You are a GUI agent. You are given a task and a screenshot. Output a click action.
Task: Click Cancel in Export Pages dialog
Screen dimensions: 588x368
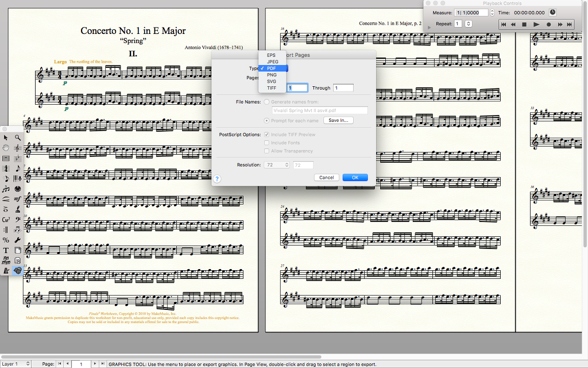pyautogui.click(x=327, y=178)
